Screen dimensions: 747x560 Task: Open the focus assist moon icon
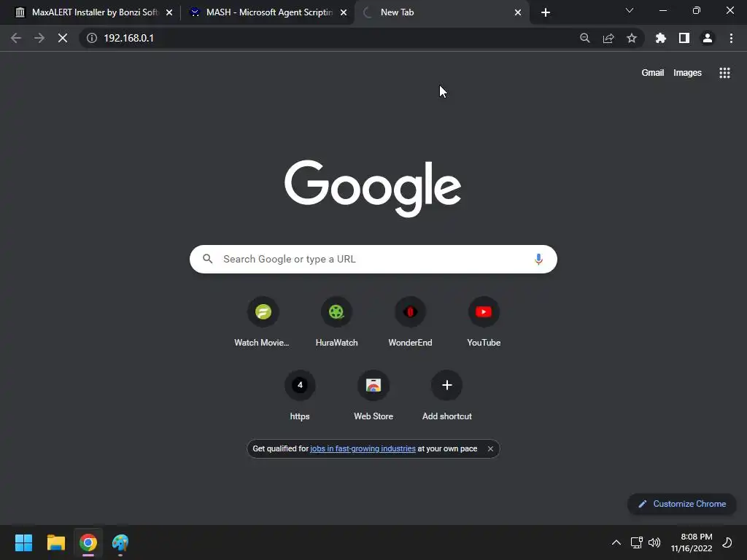[x=727, y=542]
